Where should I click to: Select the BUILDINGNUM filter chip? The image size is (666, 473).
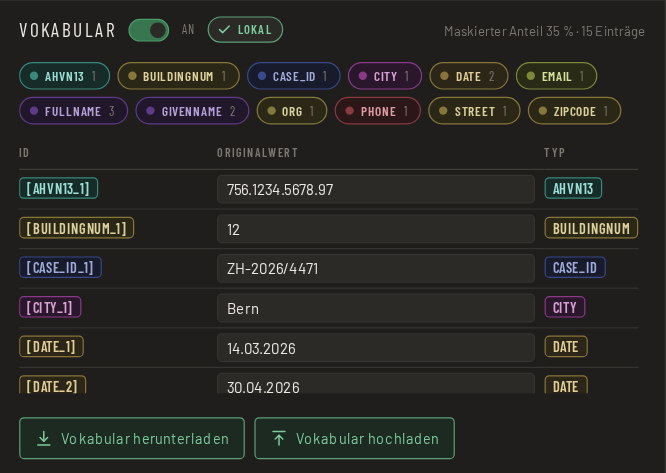pos(178,76)
